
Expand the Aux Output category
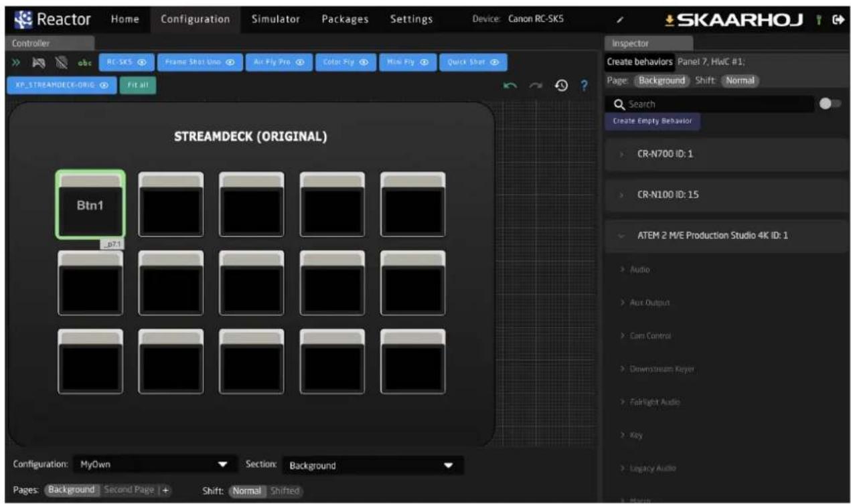click(x=645, y=303)
